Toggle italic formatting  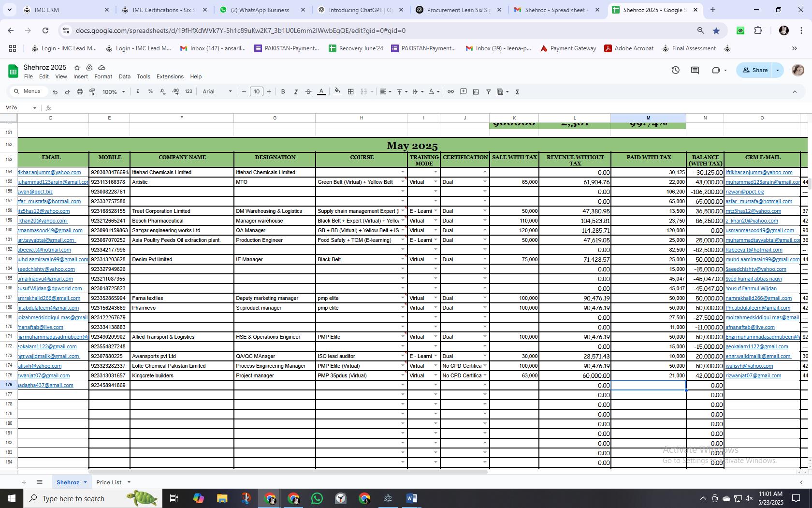click(x=296, y=91)
